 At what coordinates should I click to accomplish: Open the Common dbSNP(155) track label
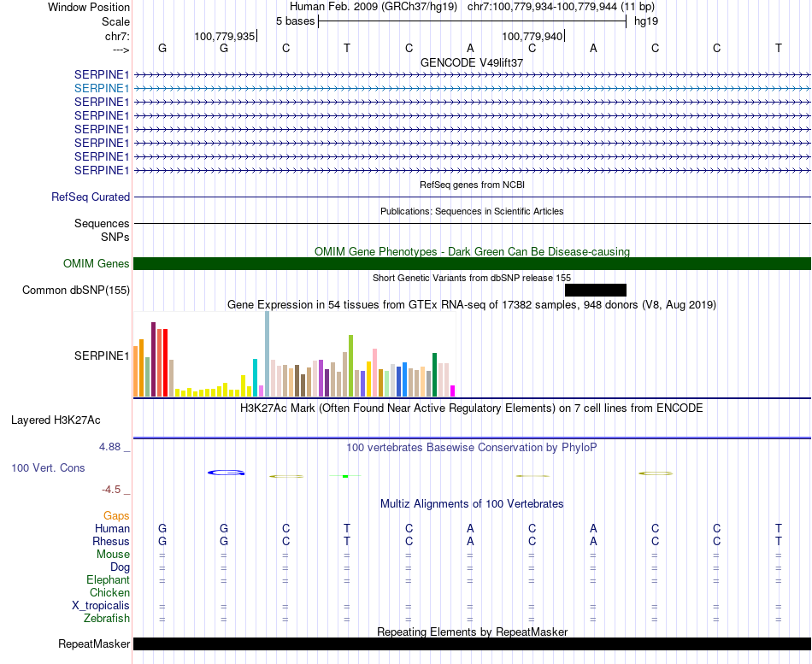(x=76, y=290)
